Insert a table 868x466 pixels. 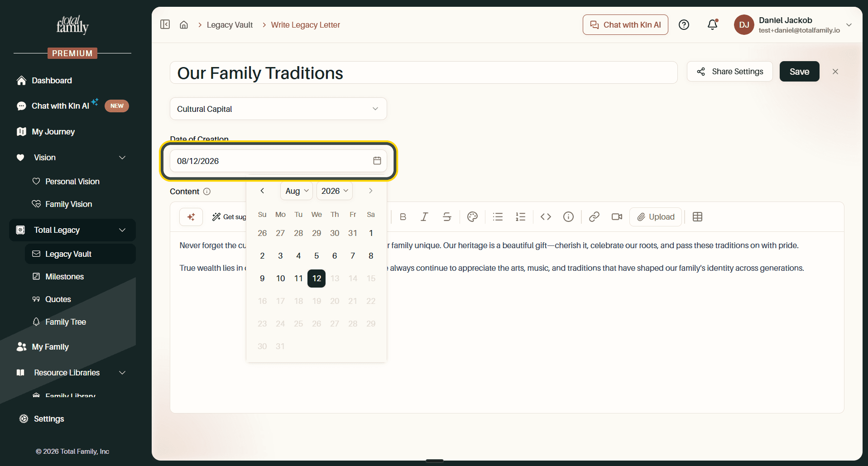pos(697,217)
